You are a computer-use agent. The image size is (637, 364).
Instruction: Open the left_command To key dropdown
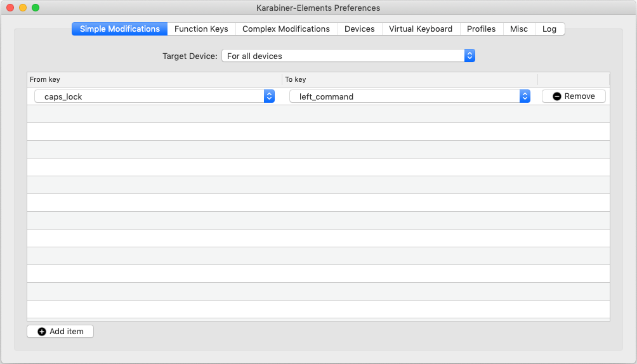409,96
